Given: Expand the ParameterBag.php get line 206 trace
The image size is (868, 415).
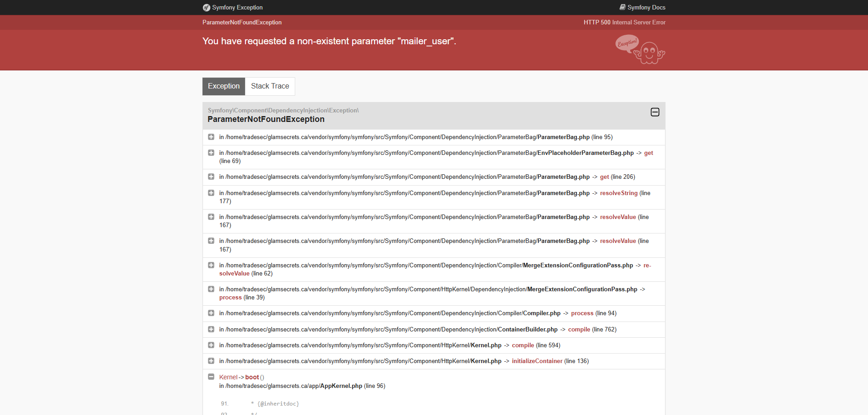Looking at the screenshot, I should click(x=211, y=177).
